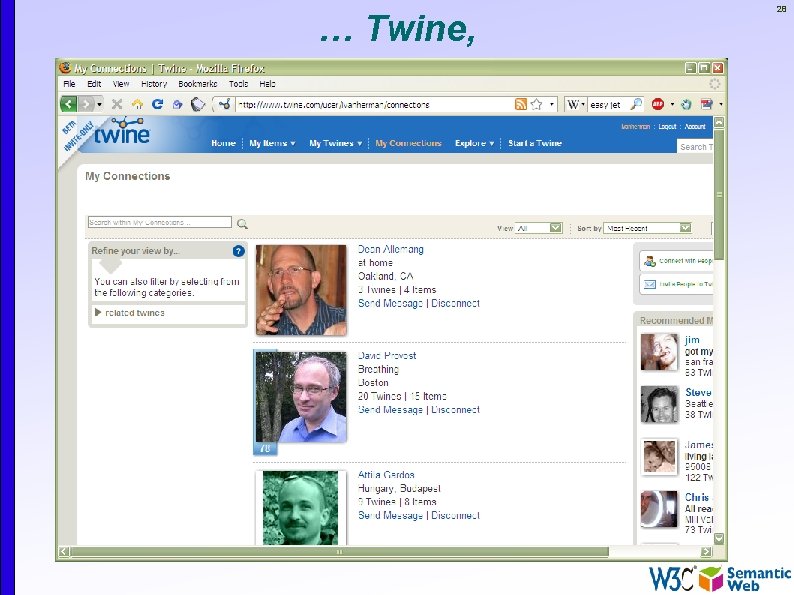Disconnect from Attila Gerdos
The width and height of the screenshot is (794, 595).
(x=455, y=515)
